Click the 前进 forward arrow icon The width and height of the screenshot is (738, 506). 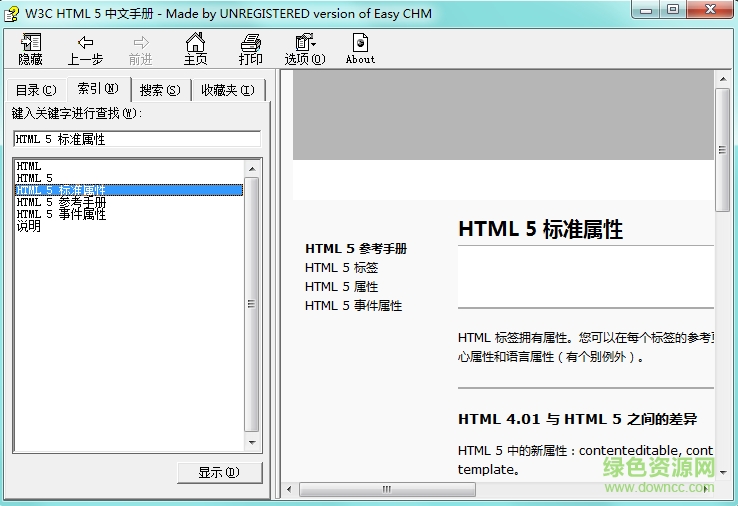pyautogui.click(x=140, y=43)
